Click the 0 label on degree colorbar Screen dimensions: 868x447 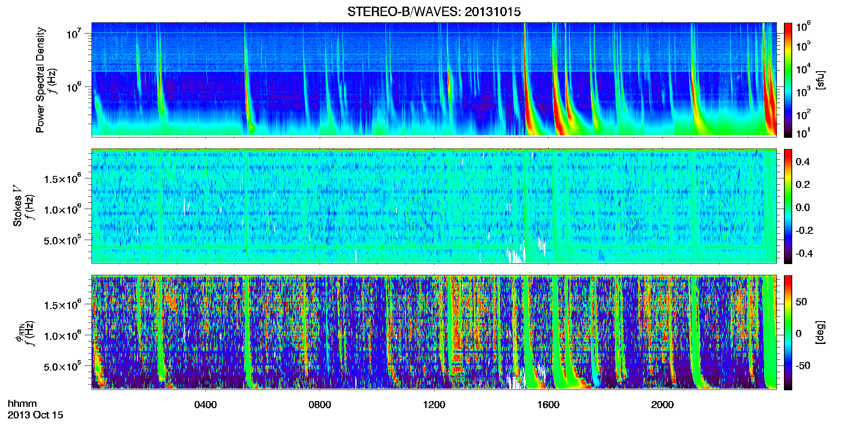(799, 334)
